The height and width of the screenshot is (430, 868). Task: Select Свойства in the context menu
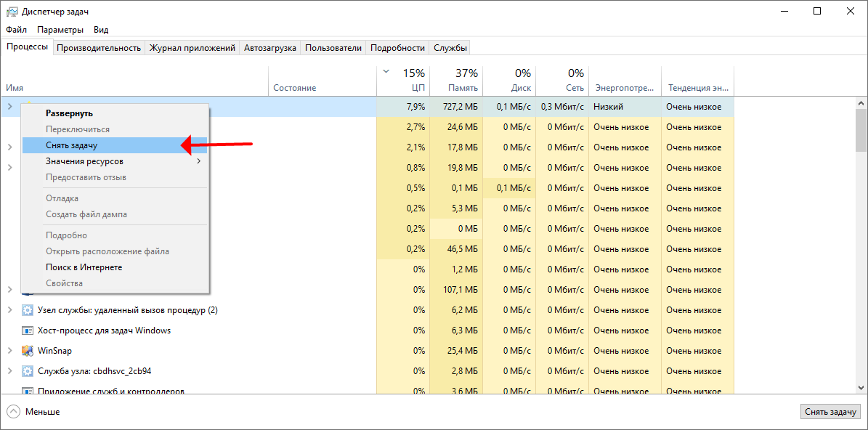pyautogui.click(x=115, y=283)
